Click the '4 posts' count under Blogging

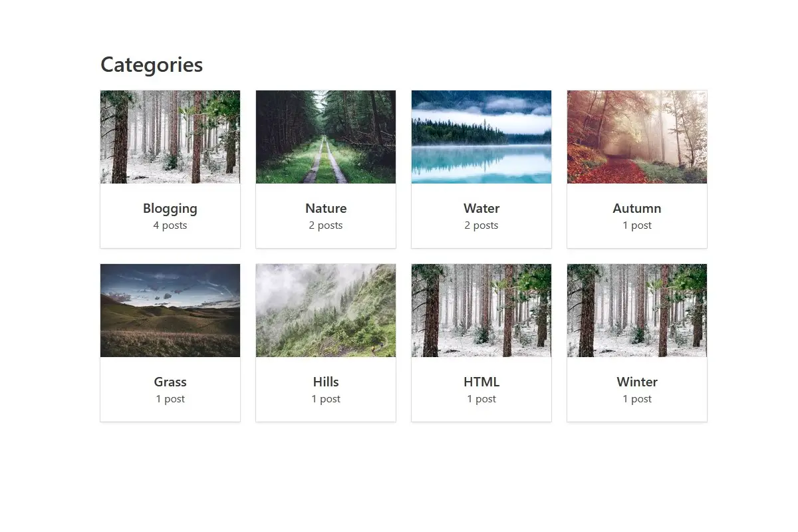[170, 225]
